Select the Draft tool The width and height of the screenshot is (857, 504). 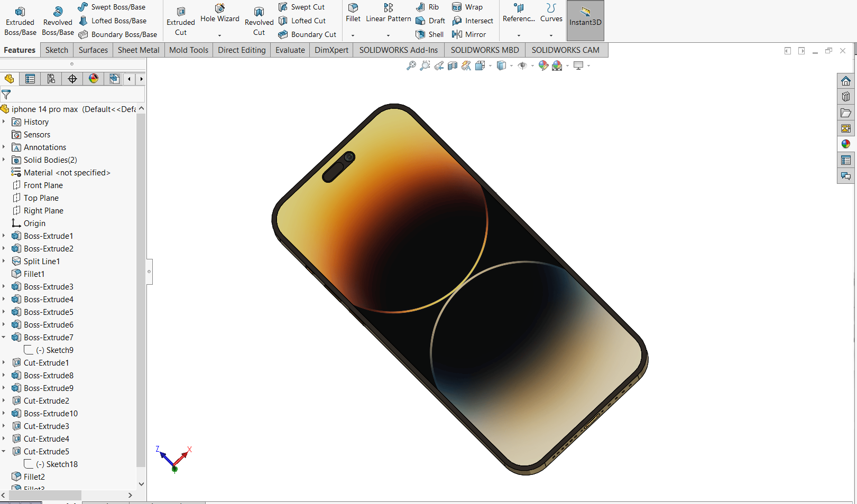pyautogui.click(x=430, y=21)
